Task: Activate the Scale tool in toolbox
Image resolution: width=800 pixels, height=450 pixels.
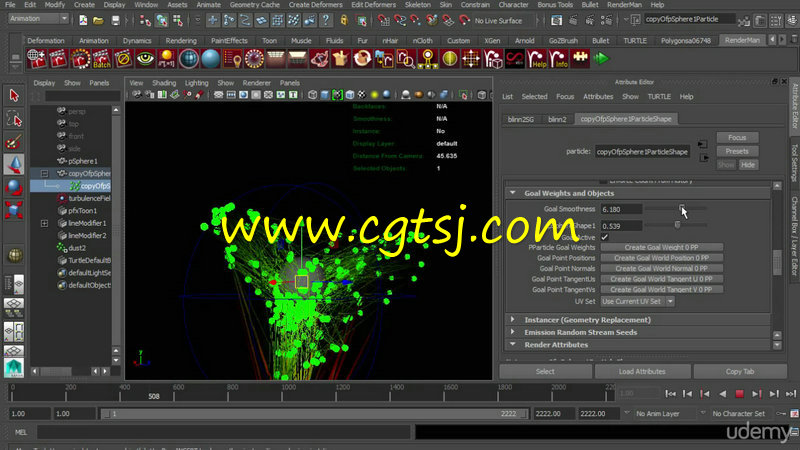Action: coord(14,210)
